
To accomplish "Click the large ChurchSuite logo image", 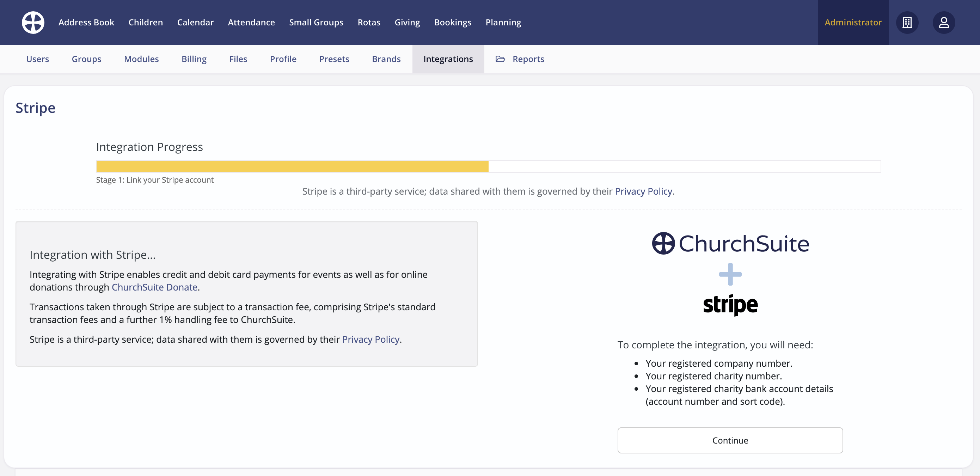I will pyautogui.click(x=730, y=244).
